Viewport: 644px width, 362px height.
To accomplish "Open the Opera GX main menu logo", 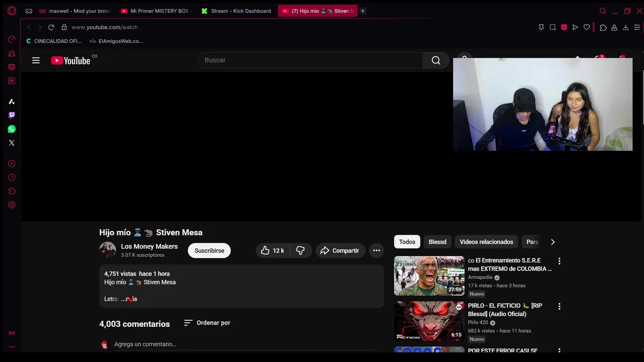I will (x=12, y=11).
